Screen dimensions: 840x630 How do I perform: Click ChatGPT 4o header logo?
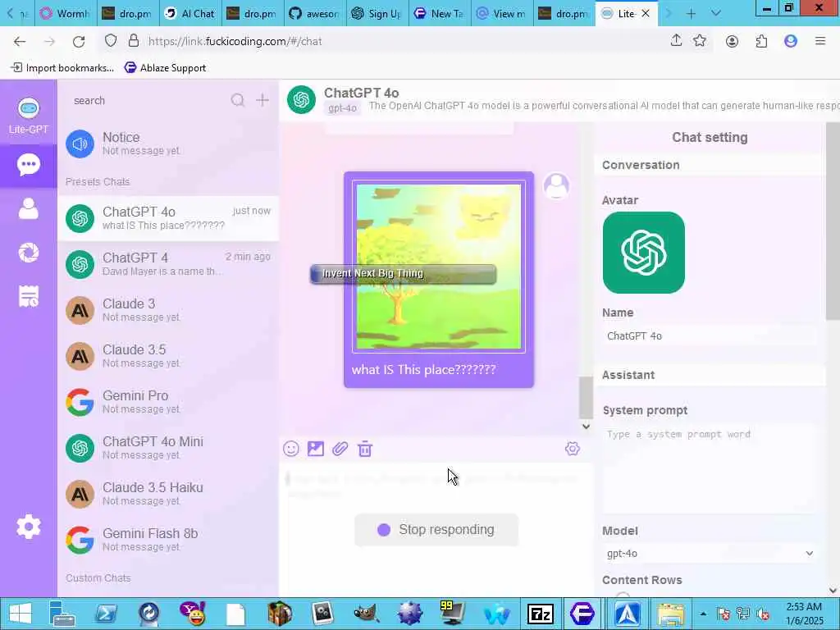[301, 99]
